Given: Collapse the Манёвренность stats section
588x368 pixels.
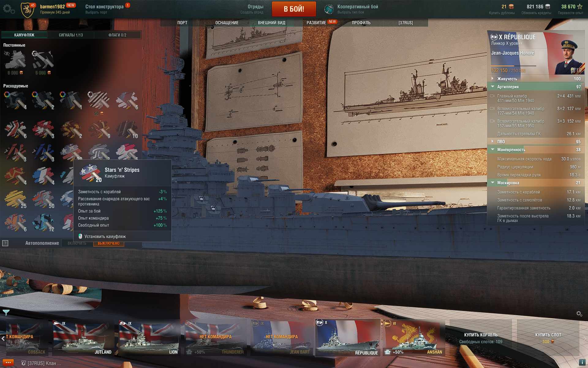Looking at the screenshot, I should (x=536, y=150).
